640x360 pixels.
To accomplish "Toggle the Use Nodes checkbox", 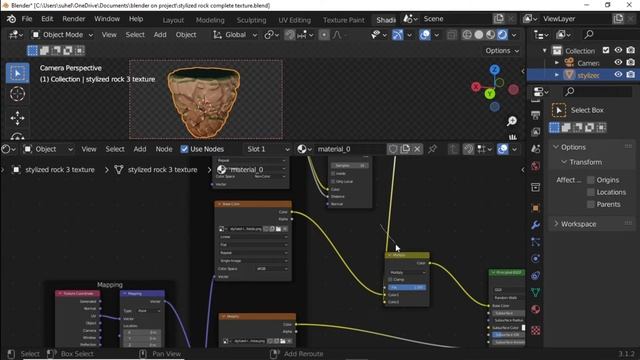I will (184, 149).
